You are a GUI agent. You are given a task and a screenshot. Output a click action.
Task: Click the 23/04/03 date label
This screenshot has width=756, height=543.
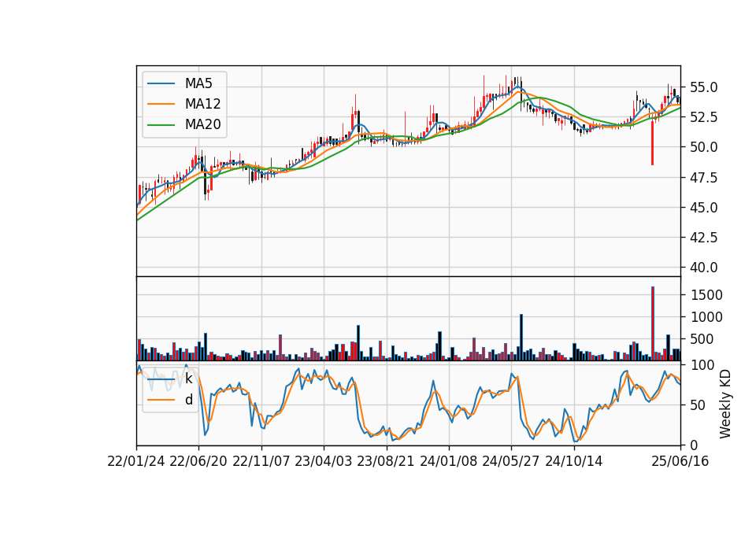coord(323,461)
